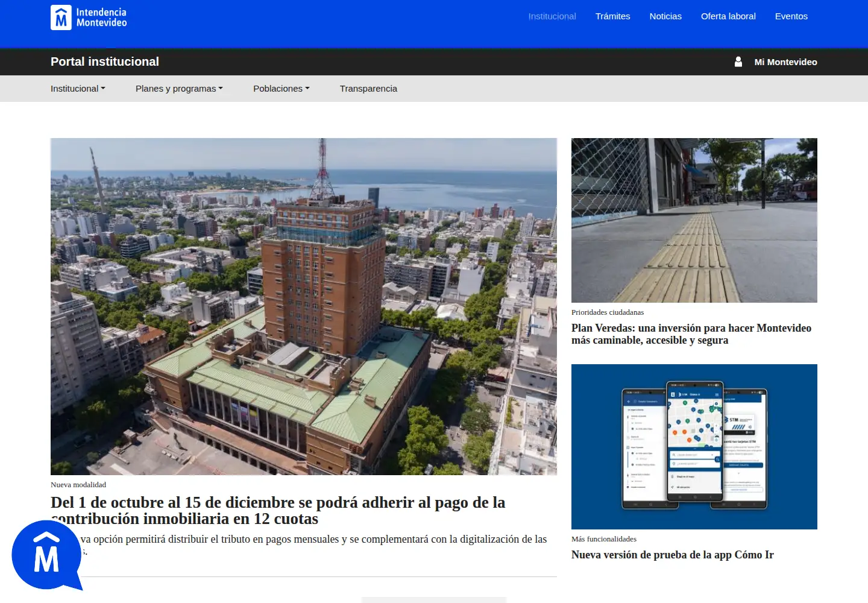This screenshot has width=868, height=603.
Task: Click the 'Más funcionalidades' label
Action: pyautogui.click(x=604, y=539)
